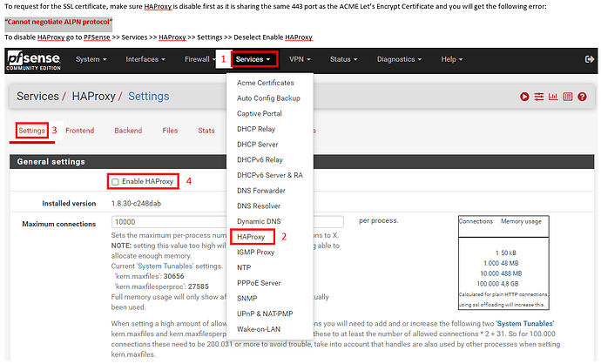Select Wake-on-LAN menu entry
This screenshot has height=364, width=601.
coord(259,329)
